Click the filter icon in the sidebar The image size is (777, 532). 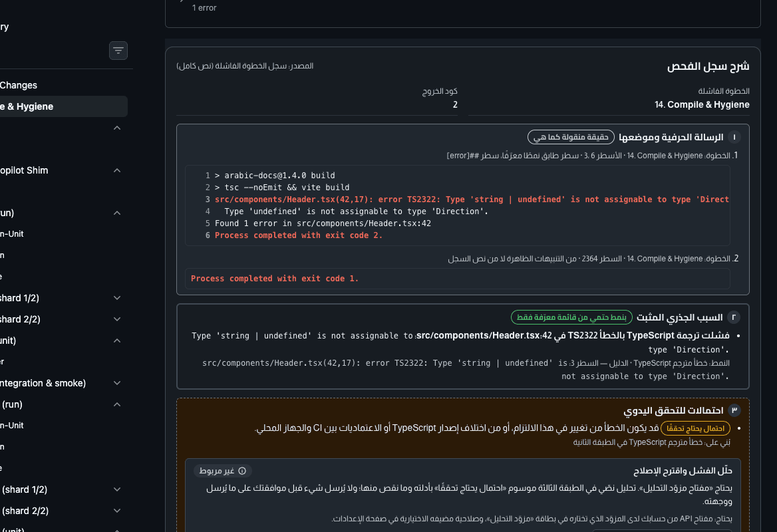click(118, 51)
